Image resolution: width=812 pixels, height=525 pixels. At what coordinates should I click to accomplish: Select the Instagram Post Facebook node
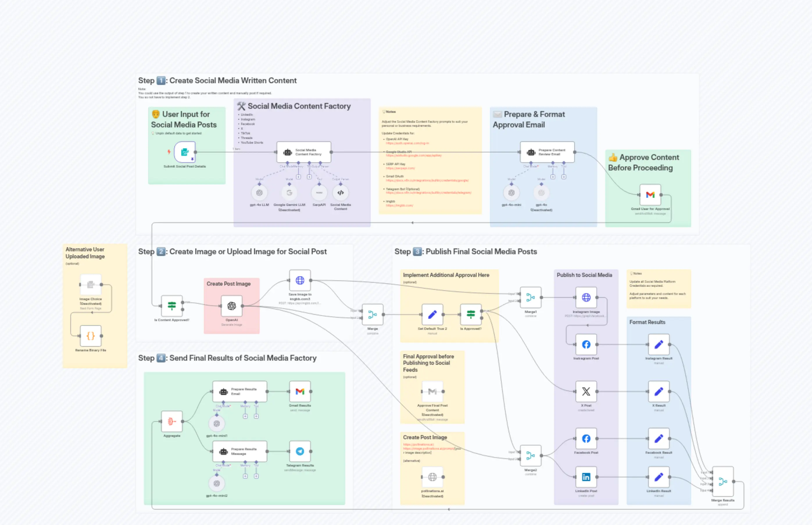pyautogui.click(x=586, y=345)
